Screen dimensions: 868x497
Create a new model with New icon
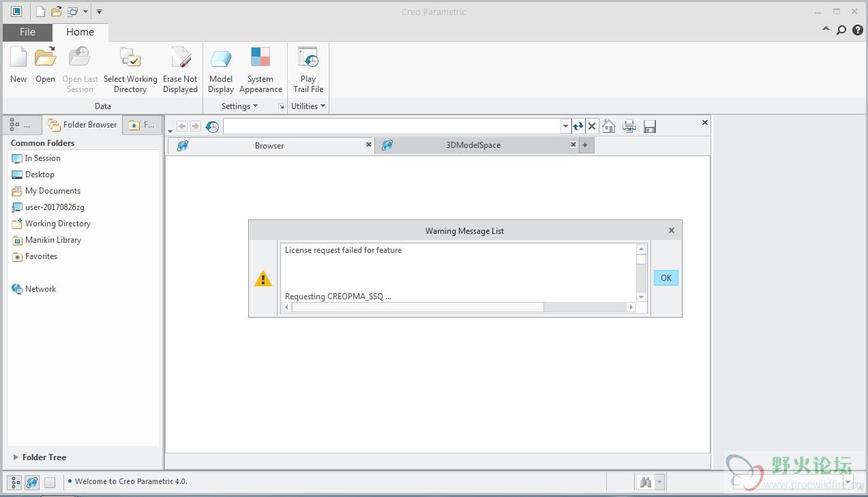(x=18, y=65)
